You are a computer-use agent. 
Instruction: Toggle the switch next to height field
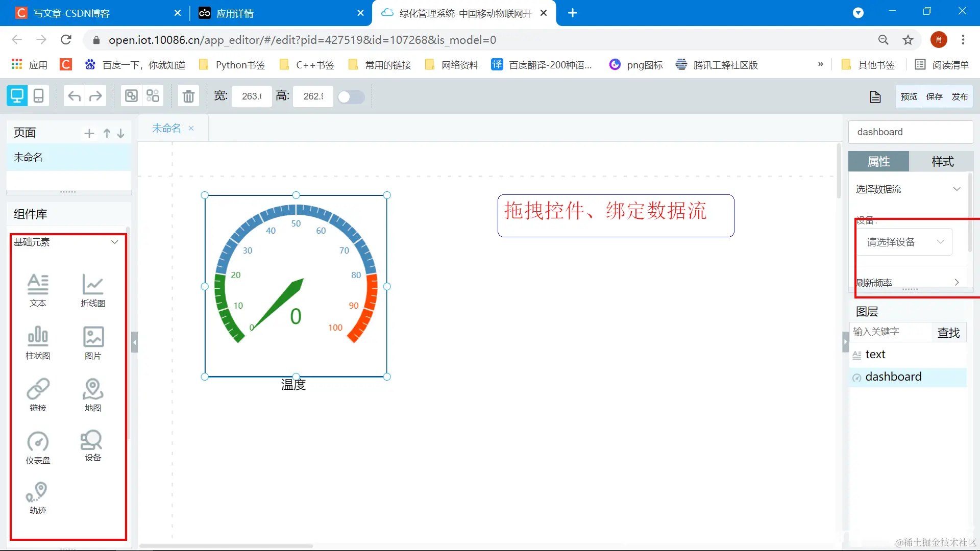[x=351, y=97]
